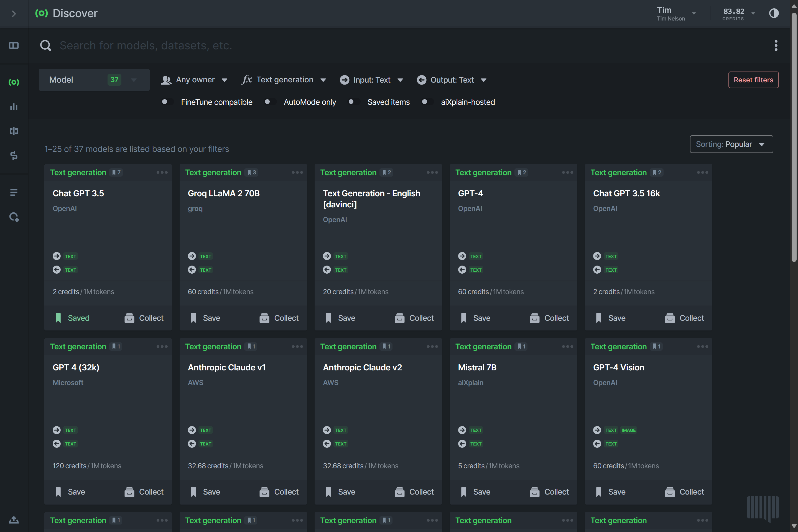Open the three-dot menu on Groq LLaMA 2 70B card
The width and height of the screenshot is (798, 532).
click(297, 172)
